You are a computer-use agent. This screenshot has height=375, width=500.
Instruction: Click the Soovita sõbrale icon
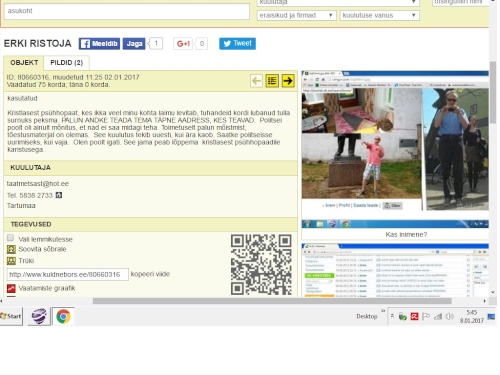click(x=11, y=249)
